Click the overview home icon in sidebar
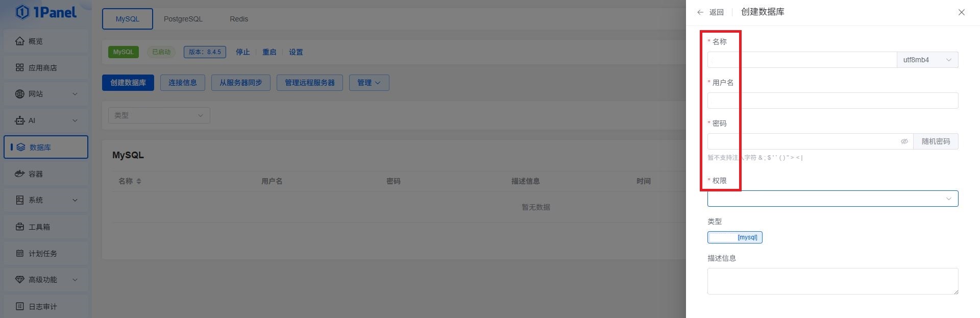 pos(20,41)
